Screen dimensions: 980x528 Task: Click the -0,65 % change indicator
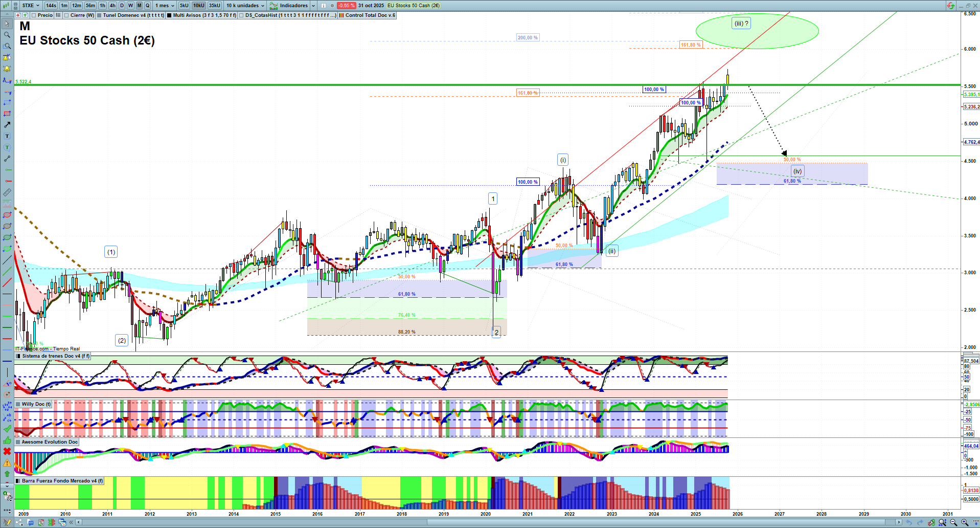(x=347, y=6)
